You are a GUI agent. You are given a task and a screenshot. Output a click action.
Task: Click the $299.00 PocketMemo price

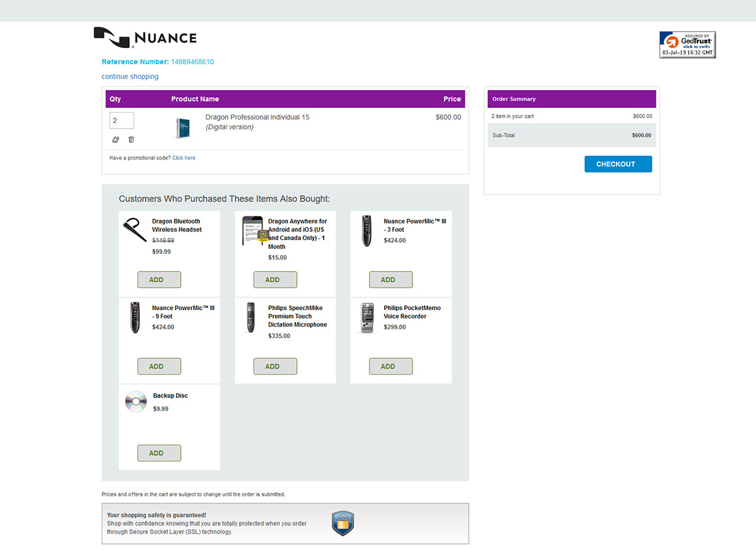tap(395, 327)
